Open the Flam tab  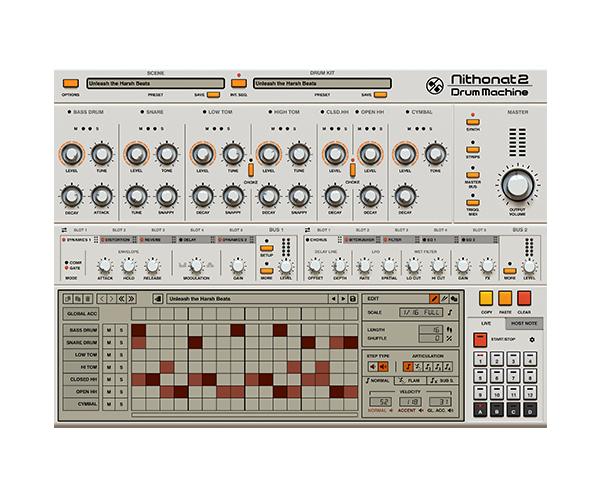click(x=410, y=380)
